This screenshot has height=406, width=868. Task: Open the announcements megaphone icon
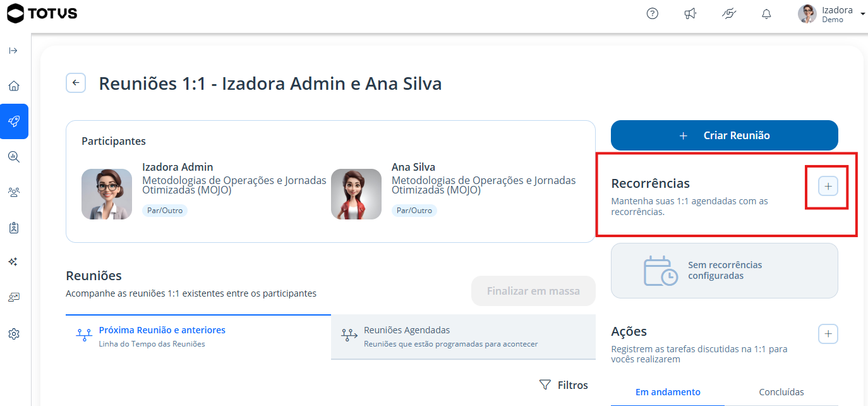point(690,13)
